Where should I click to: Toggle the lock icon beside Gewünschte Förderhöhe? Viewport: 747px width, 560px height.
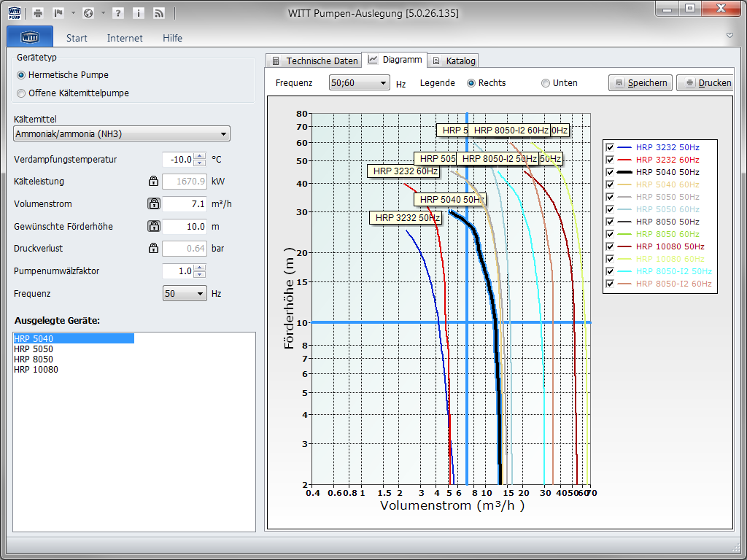click(154, 226)
